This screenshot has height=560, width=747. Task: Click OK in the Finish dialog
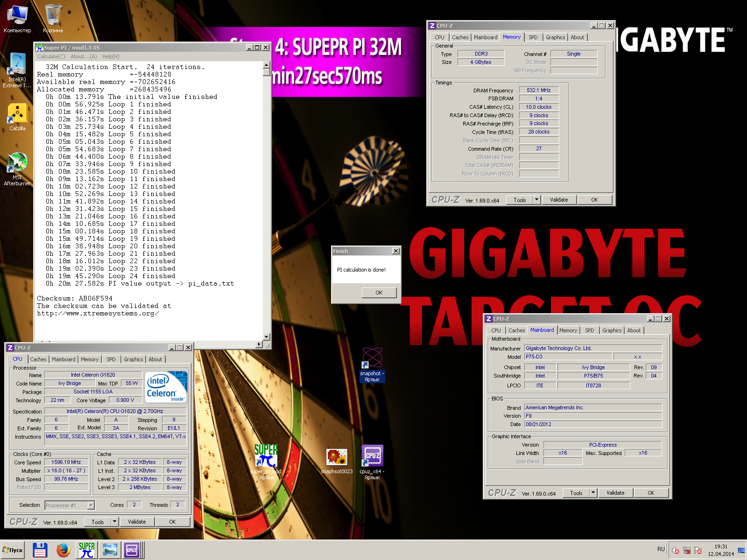tap(379, 293)
